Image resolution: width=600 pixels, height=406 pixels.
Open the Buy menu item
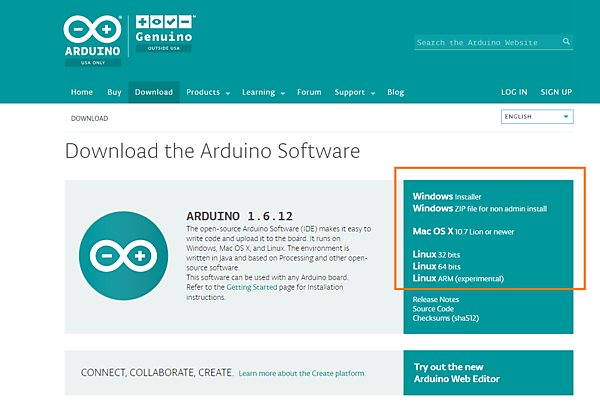tap(114, 92)
